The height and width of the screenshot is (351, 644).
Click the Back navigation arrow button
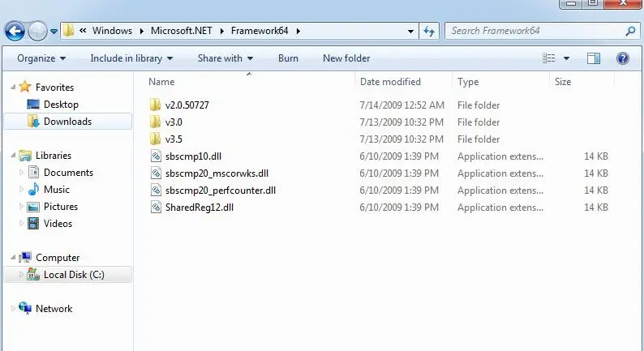click(x=15, y=31)
